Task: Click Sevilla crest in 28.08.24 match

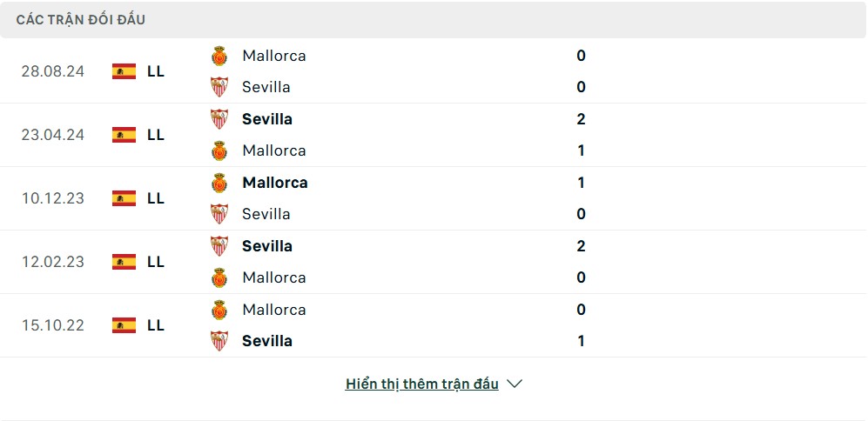Action: (219, 87)
